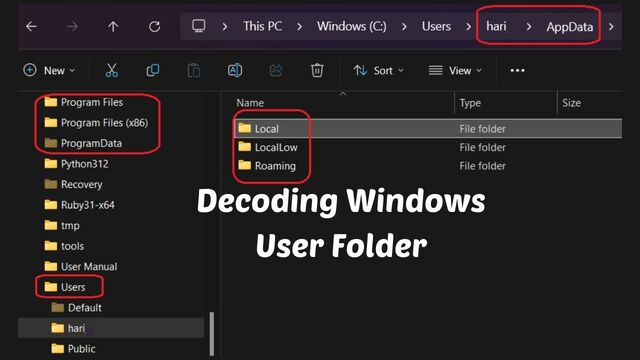This screenshot has width=640, height=360.
Task: Copy the selected item
Action: [x=153, y=70]
